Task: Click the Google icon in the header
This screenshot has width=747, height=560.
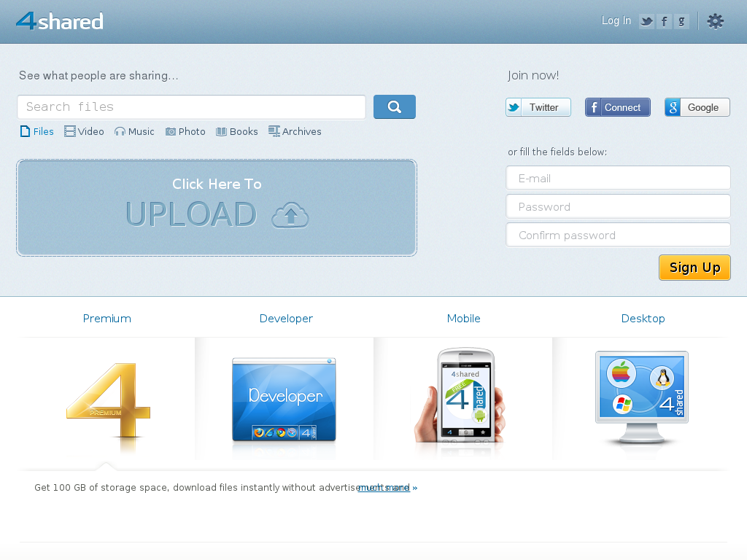Action: click(x=681, y=21)
